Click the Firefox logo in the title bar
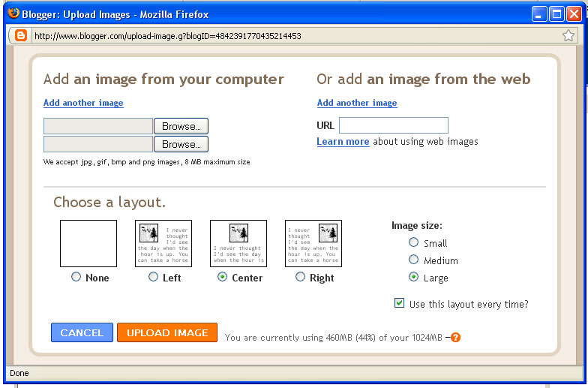588x388 pixels. click(x=13, y=14)
